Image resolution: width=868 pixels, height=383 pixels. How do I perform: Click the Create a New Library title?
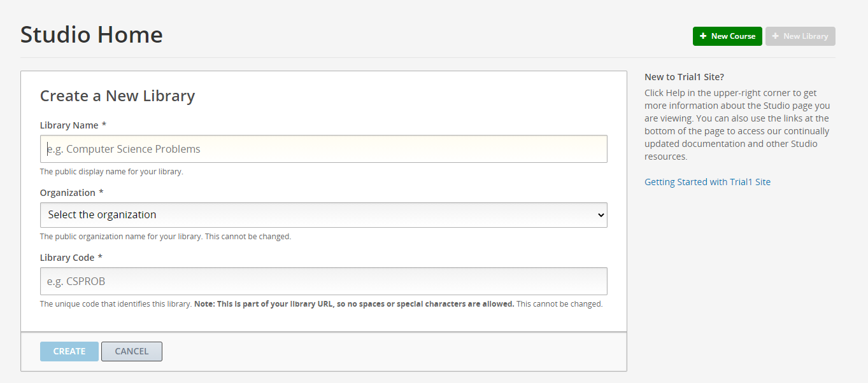(117, 95)
